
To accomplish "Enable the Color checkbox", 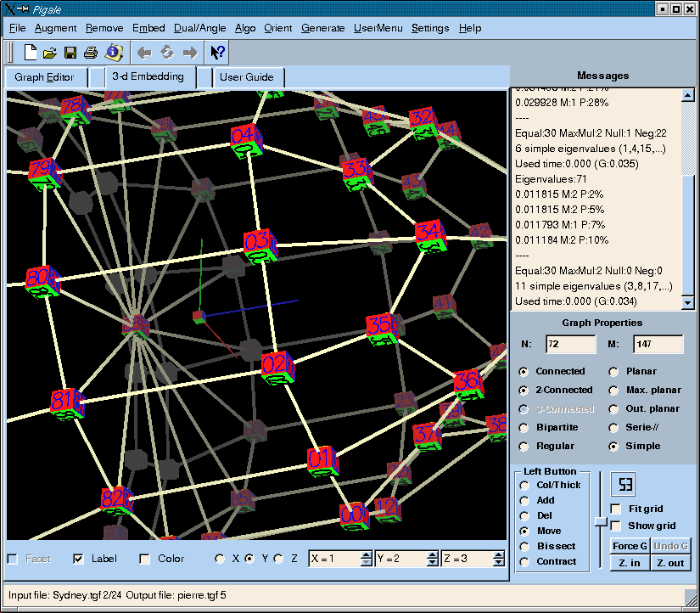I will point(145,559).
